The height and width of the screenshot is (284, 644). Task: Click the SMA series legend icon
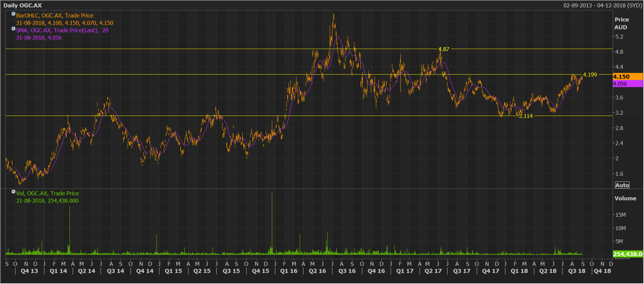pos(13,29)
